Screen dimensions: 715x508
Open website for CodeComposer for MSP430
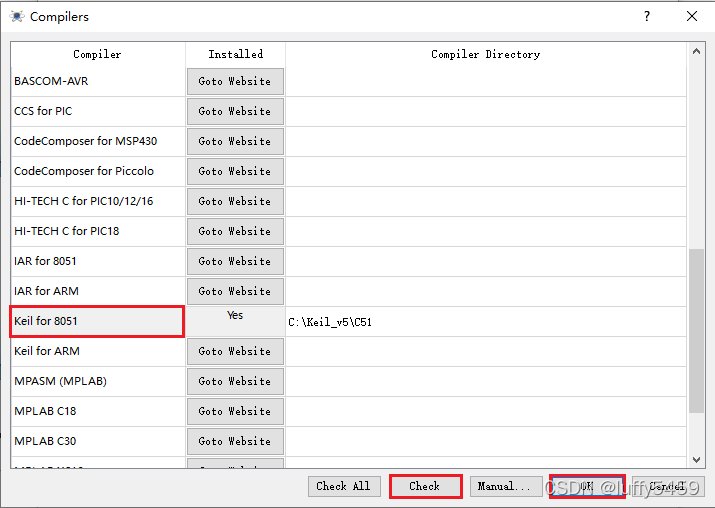(x=235, y=142)
